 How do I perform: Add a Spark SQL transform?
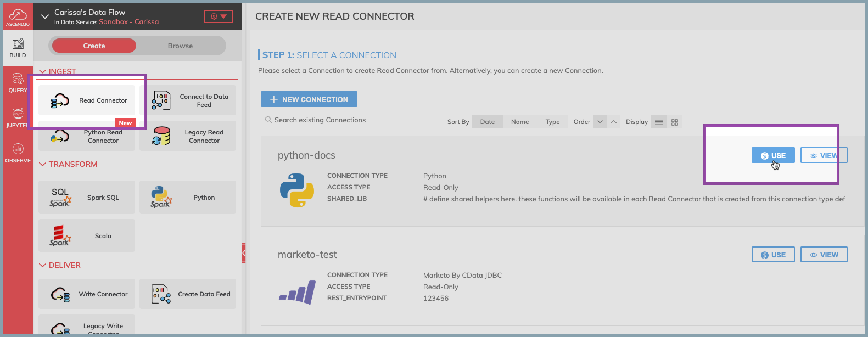click(87, 197)
